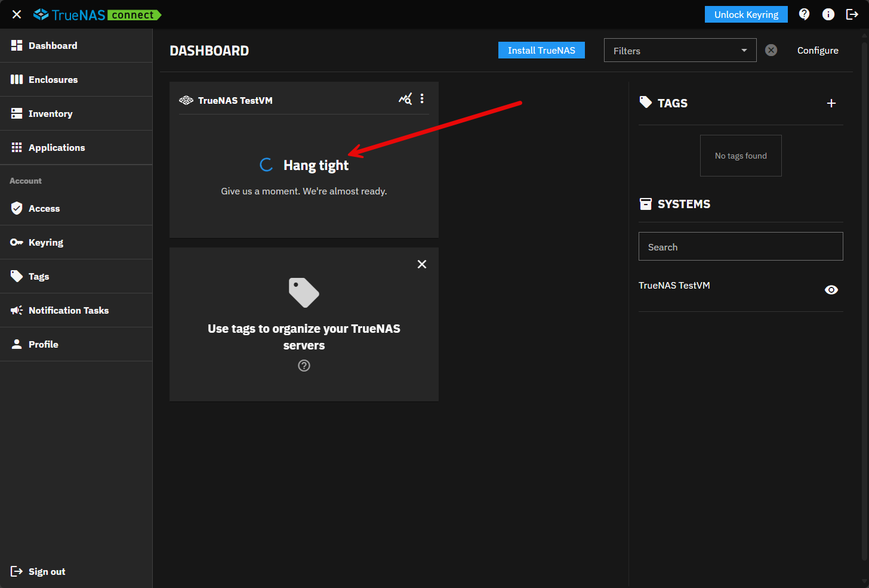
Task: Open Profile in the sidebar
Action: (76, 344)
